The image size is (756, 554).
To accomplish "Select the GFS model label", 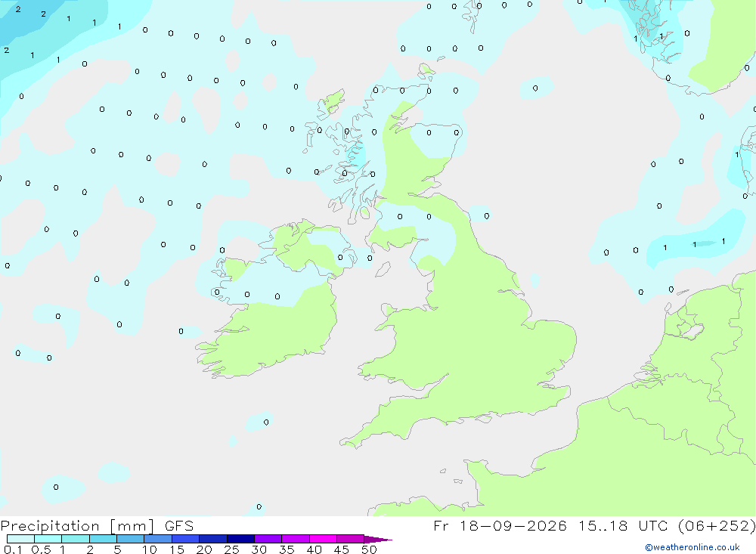I will coord(179,526).
